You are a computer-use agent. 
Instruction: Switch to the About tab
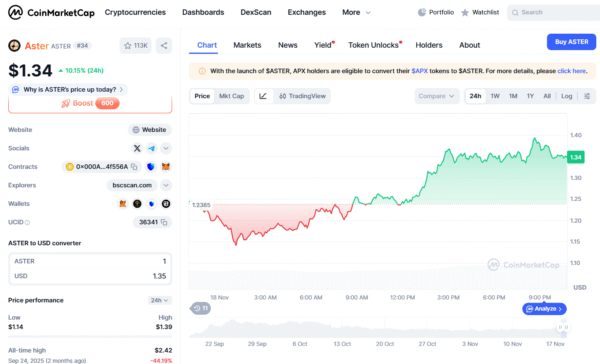(470, 45)
